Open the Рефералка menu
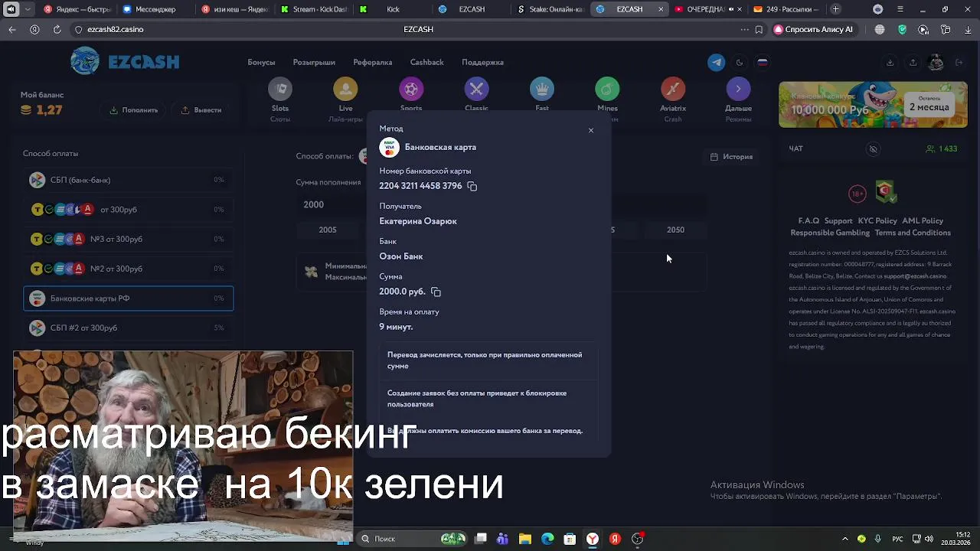Viewport: 980px width, 551px height. (x=373, y=63)
